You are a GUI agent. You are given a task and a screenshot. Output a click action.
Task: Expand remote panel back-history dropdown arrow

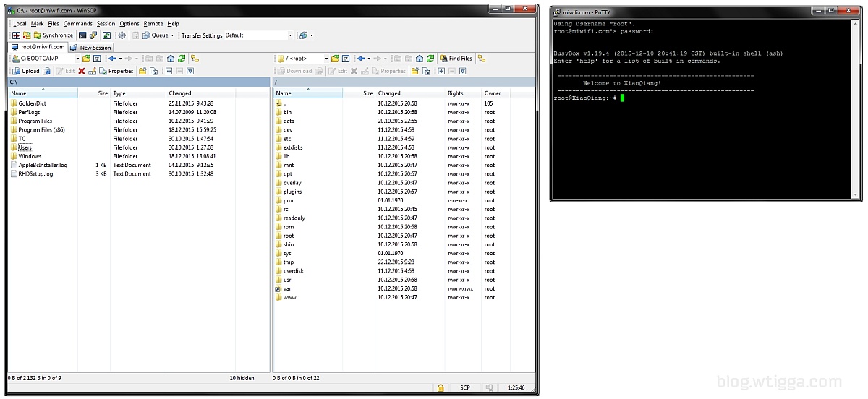click(x=369, y=59)
